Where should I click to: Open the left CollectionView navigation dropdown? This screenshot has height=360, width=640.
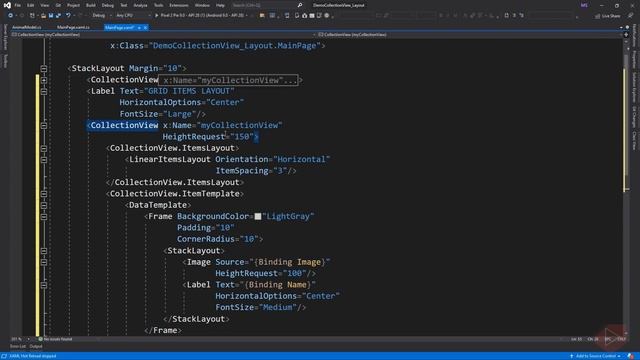click(163, 35)
